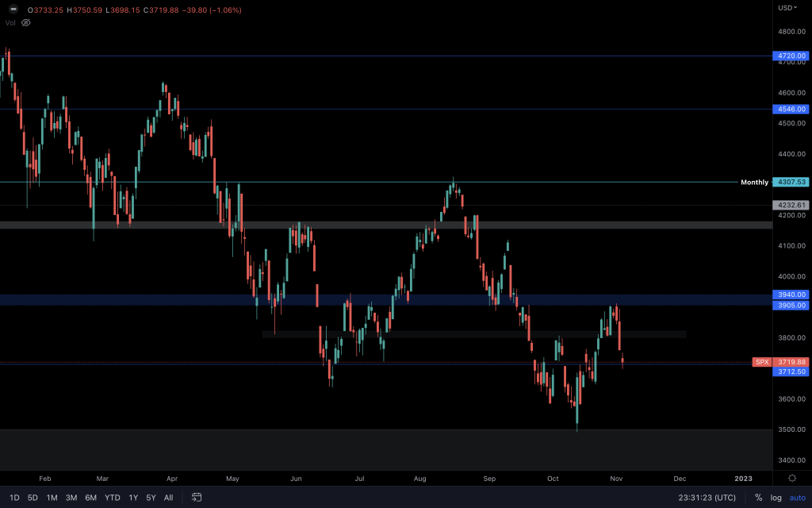Select the 3M time range
The width and height of the screenshot is (812, 508).
71,498
